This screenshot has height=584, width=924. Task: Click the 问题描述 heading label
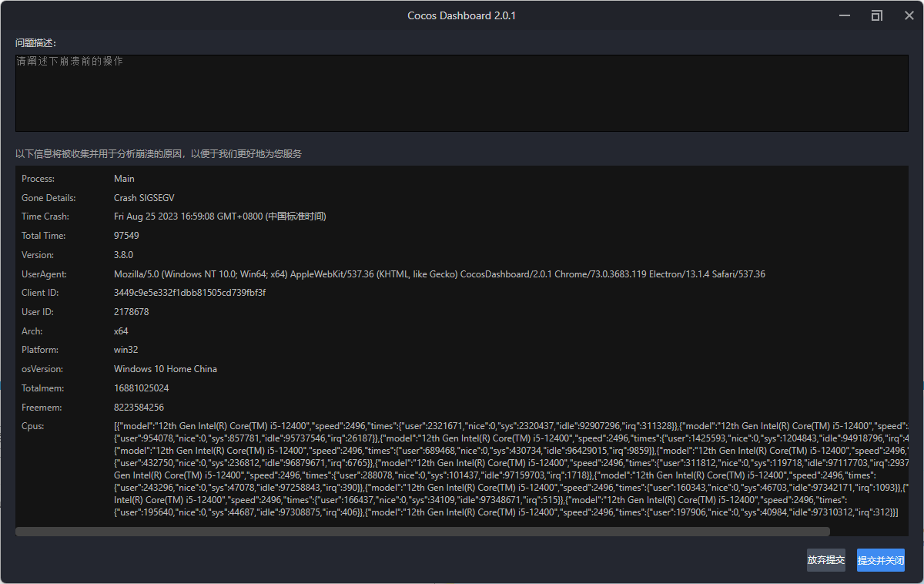[x=36, y=42]
